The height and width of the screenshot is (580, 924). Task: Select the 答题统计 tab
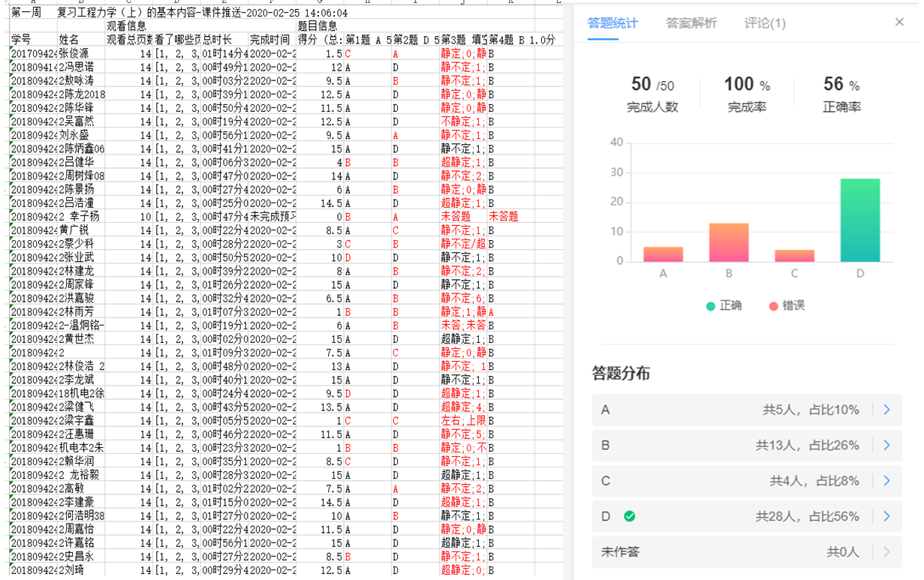[x=612, y=23]
